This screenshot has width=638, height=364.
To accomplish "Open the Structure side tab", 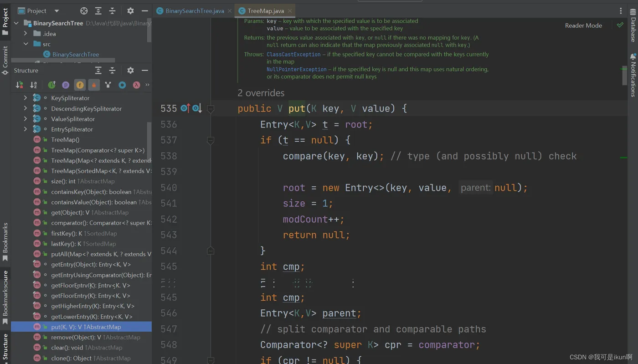I will pyautogui.click(x=5, y=348).
